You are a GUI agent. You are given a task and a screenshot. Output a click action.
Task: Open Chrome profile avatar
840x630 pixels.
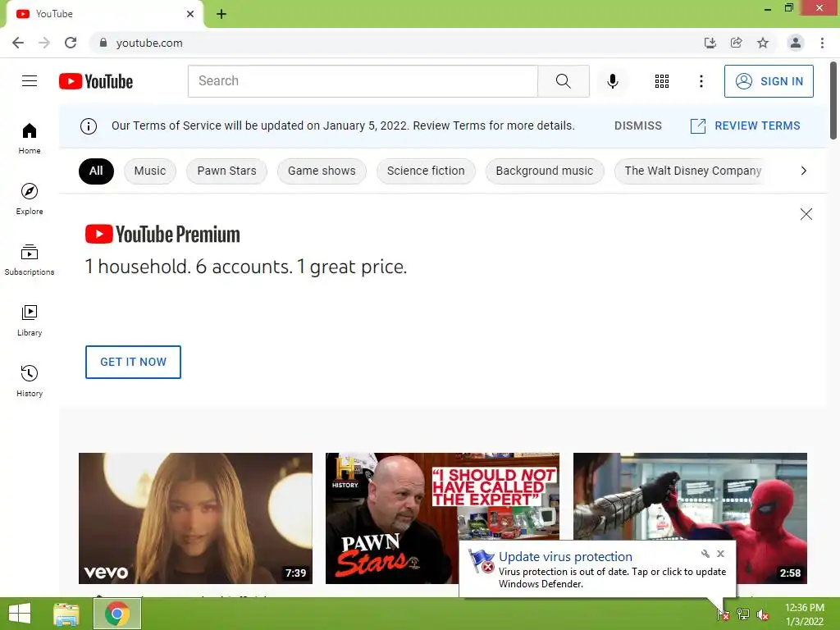click(796, 43)
